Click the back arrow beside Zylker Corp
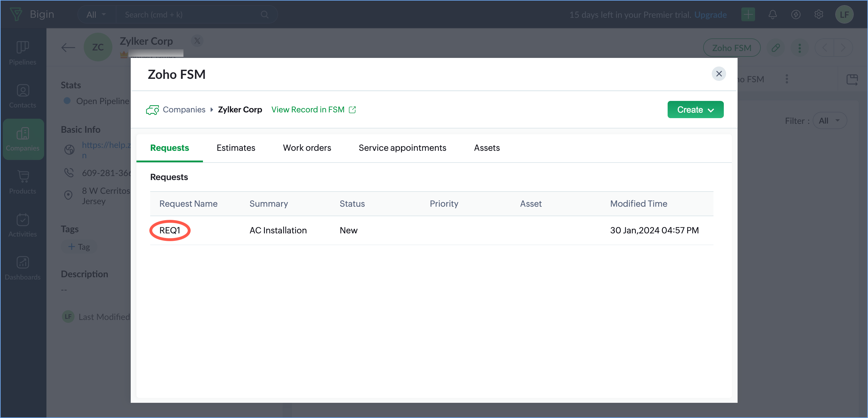Viewport: 868px width, 418px height. [x=68, y=48]
